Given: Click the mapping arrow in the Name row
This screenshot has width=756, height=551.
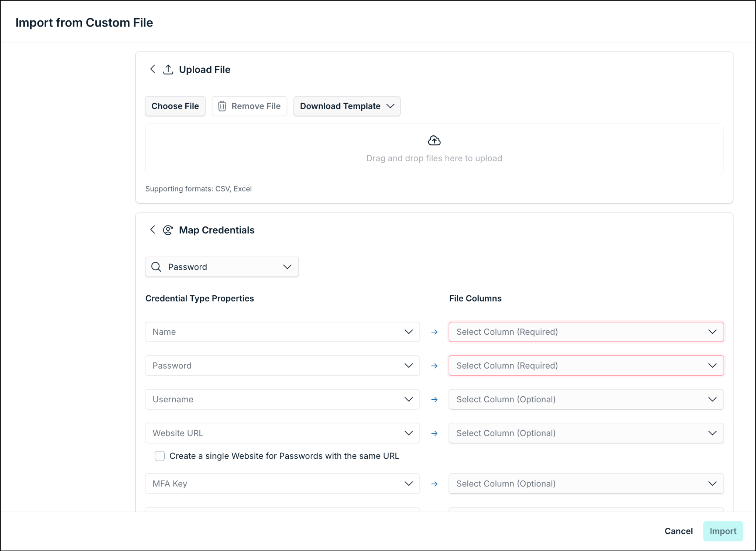Looking at the screenshot, I should 434,332.
